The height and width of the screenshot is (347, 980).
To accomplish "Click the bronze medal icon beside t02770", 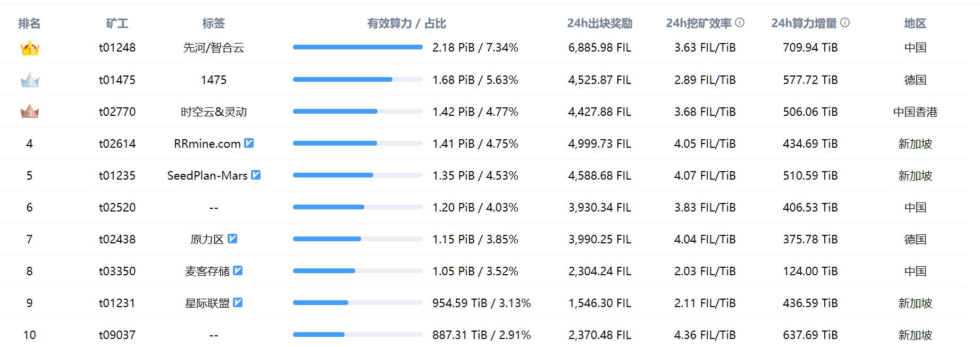I will (29, 112).
